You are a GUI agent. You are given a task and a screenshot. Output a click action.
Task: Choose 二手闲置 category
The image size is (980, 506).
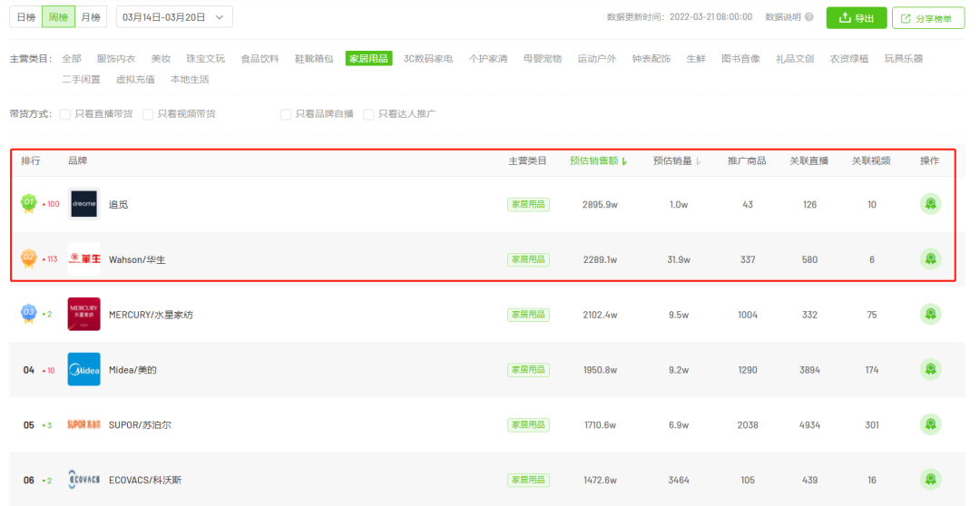81,79
